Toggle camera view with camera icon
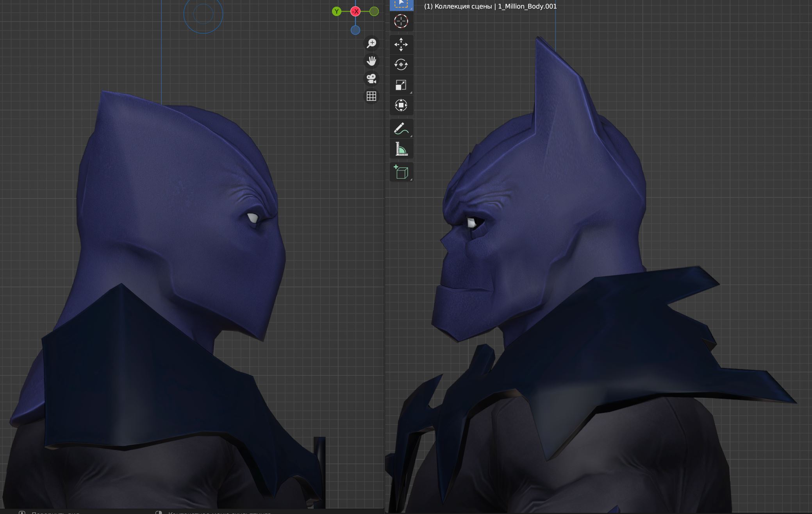This screenshot has width=812, height=514. 371,79
